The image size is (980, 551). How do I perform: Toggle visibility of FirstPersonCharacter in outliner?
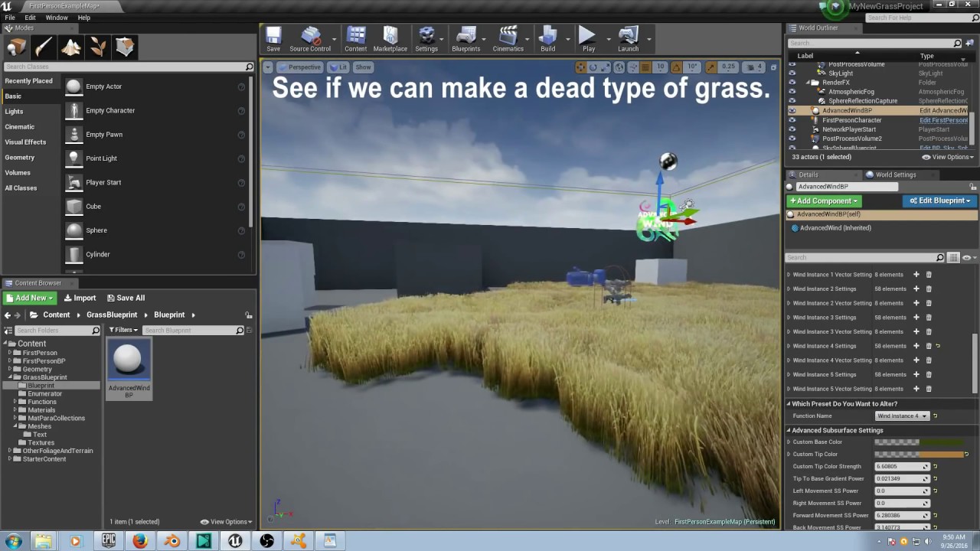(792, 120)
